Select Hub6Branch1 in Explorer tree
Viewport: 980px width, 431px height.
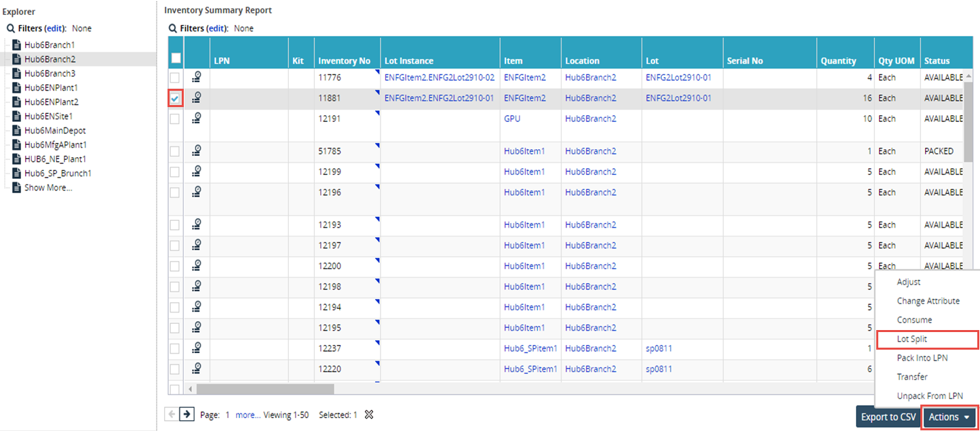click(x=50, y=45)
